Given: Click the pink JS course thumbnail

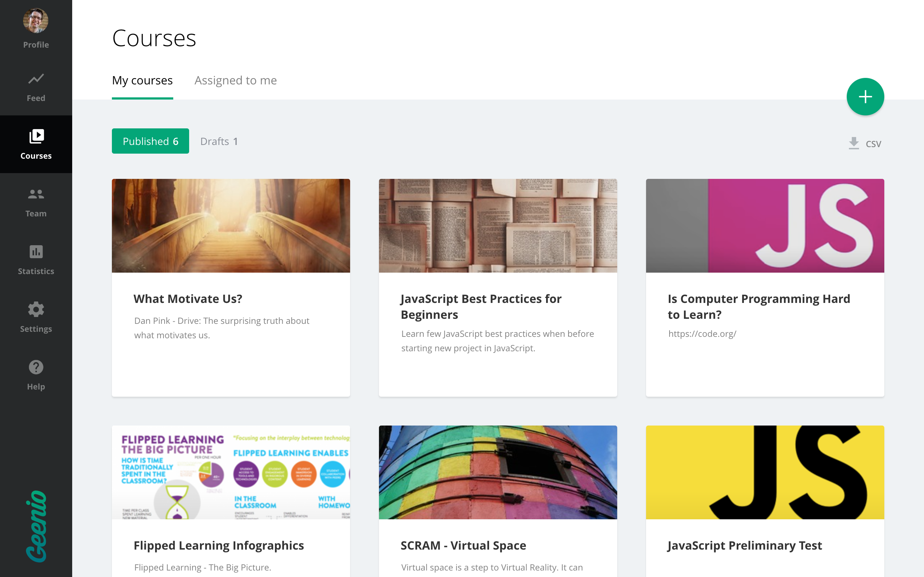Looking at the screenshot, I should pyautogui.click(x=764, y=225).
